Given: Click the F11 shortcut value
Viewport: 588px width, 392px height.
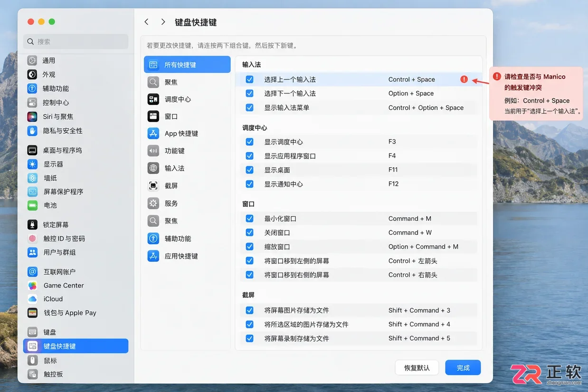Looking at the screenshot, I should pos(393,170).
